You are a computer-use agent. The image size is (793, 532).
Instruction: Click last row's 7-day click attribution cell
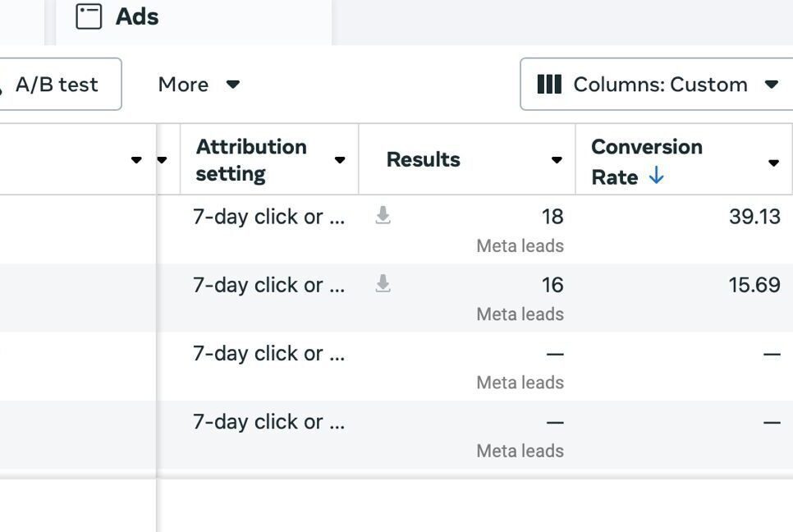[x=268, y=422]
